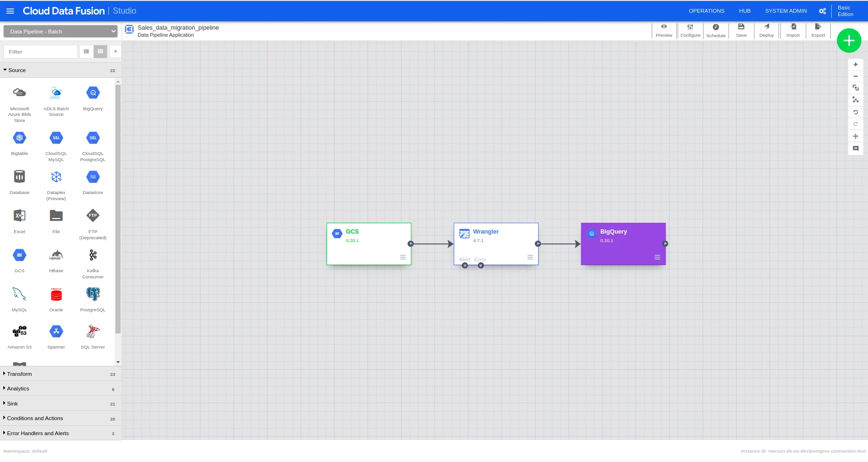Expand the Transform section

60,374
